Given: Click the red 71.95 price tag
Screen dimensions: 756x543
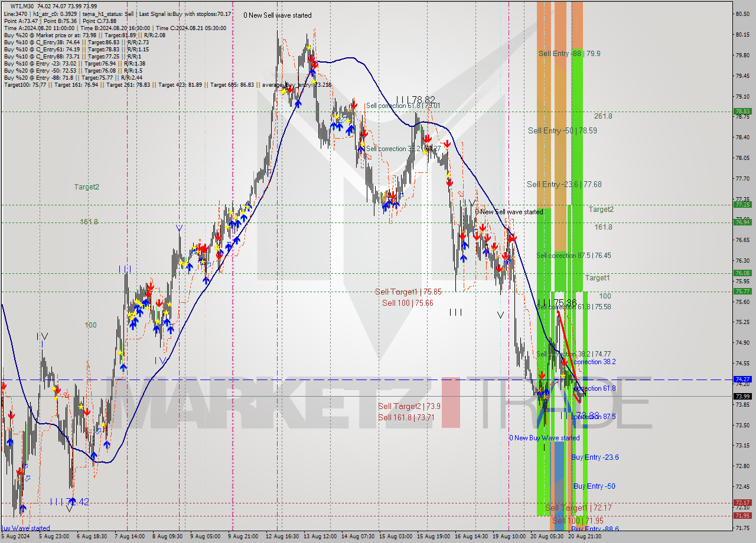Looking at the screenshot, I should (742, 516).
